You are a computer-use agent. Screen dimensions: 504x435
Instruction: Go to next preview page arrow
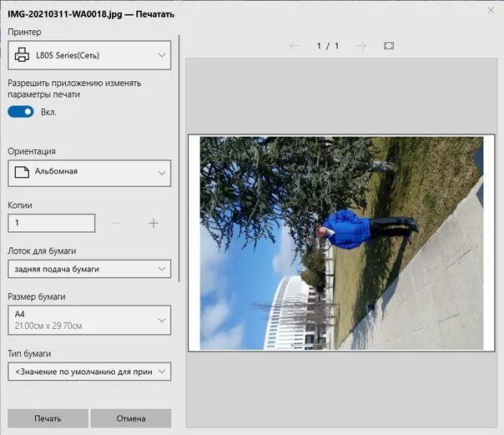point(361,46)
